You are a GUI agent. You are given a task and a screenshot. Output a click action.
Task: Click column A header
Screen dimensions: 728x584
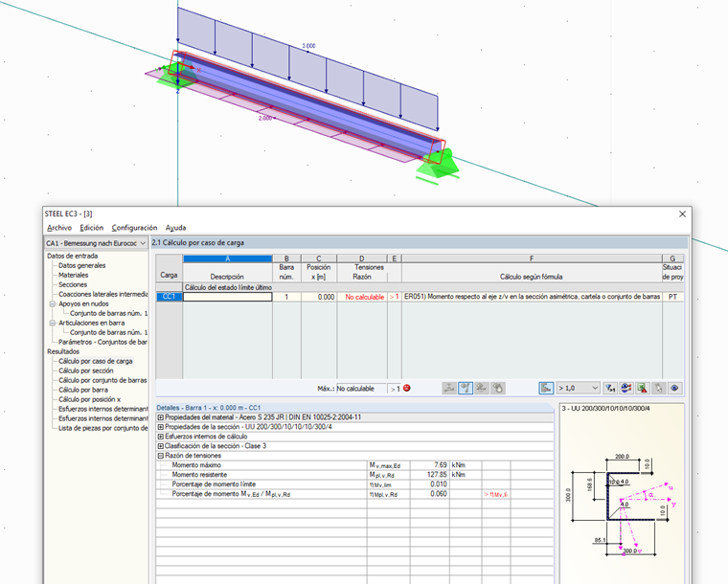coord(228,258)
